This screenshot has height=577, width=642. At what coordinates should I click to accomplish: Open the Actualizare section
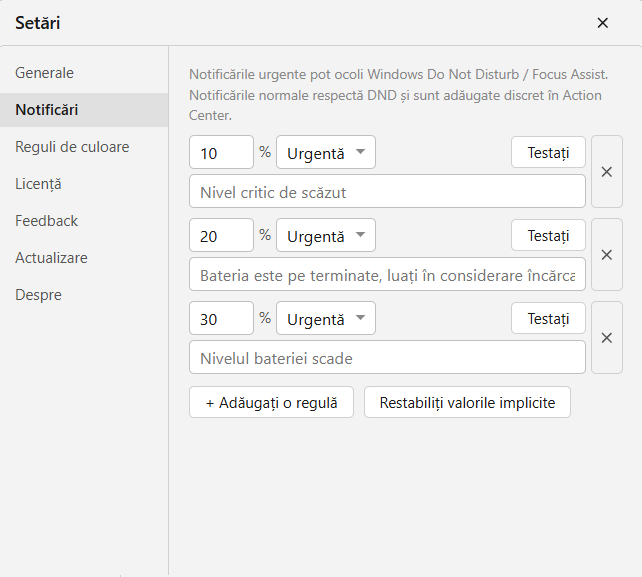point(84,258)
